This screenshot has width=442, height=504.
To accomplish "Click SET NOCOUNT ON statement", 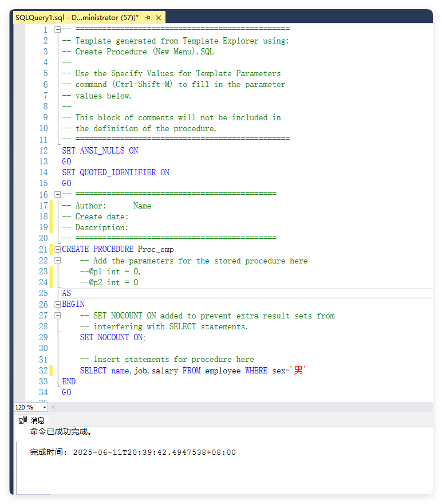I will pyautogui.click(x=113, y=337).
